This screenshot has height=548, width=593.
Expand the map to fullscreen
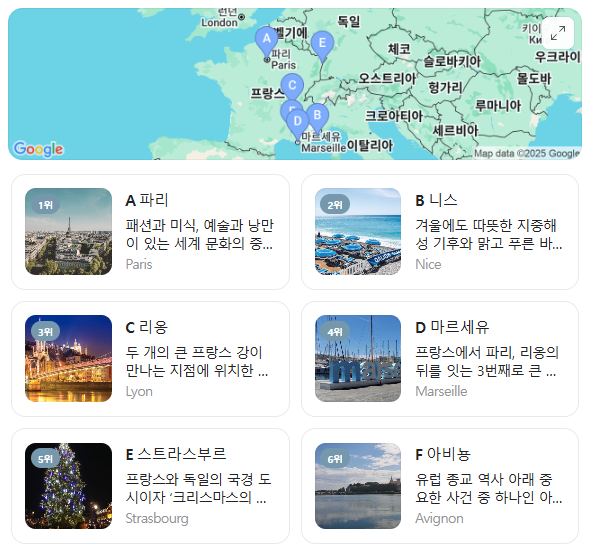click(x=558, y=33)
